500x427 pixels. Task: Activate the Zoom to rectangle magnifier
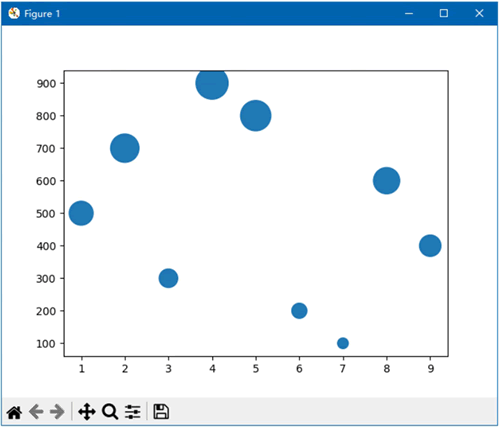pyautogui.click(x=110, y=412)
